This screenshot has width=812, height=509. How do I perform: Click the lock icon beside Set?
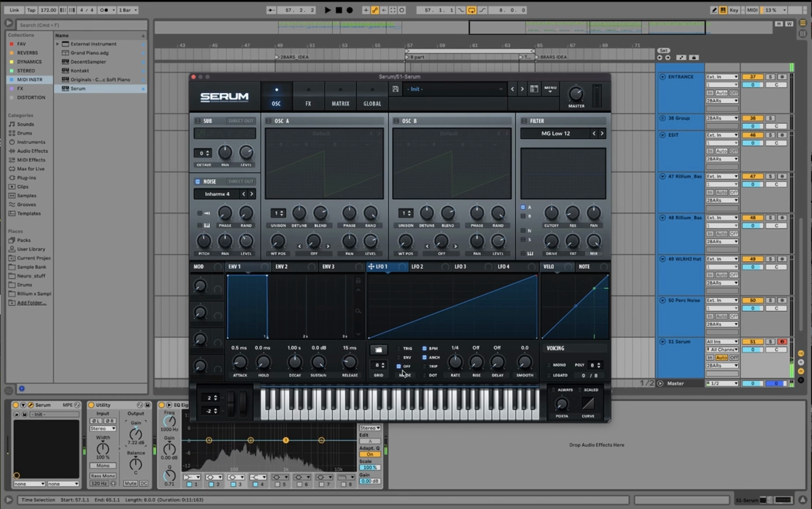pyautogui.click(x=693, y=58)
